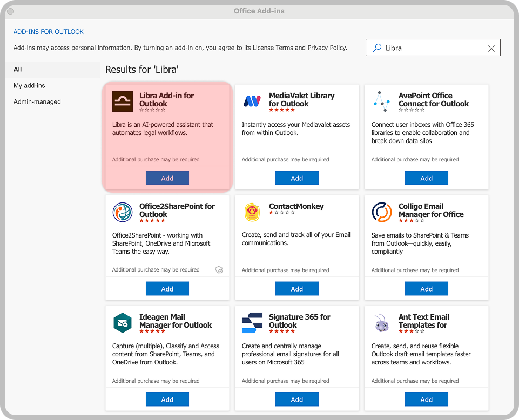519x420 pixels.
Task: Click inside the search field
Action: [x=432, y=48]
